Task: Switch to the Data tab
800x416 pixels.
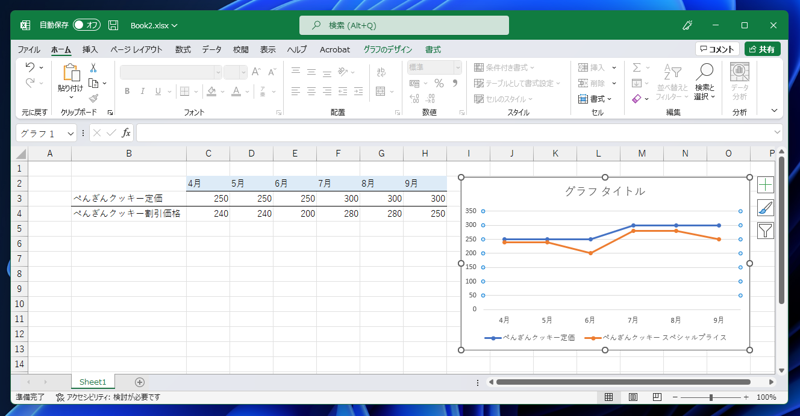Action: click(211, 50)
